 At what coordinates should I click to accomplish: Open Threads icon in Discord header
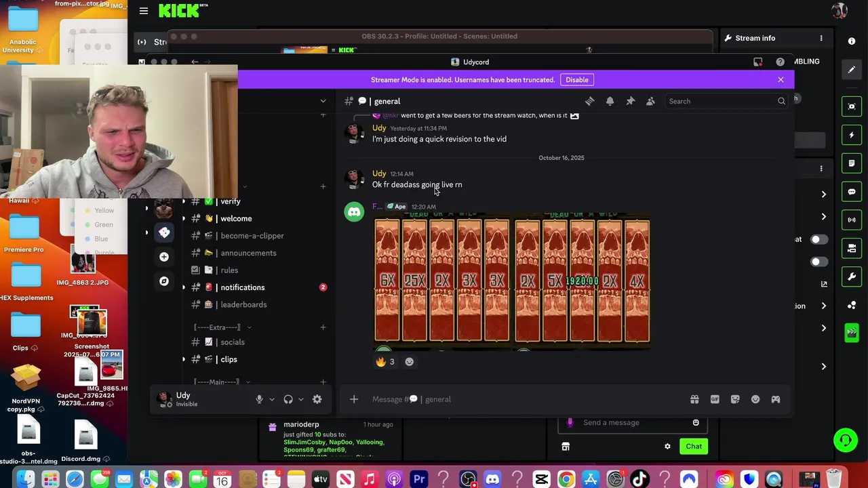tap(590, 101)
